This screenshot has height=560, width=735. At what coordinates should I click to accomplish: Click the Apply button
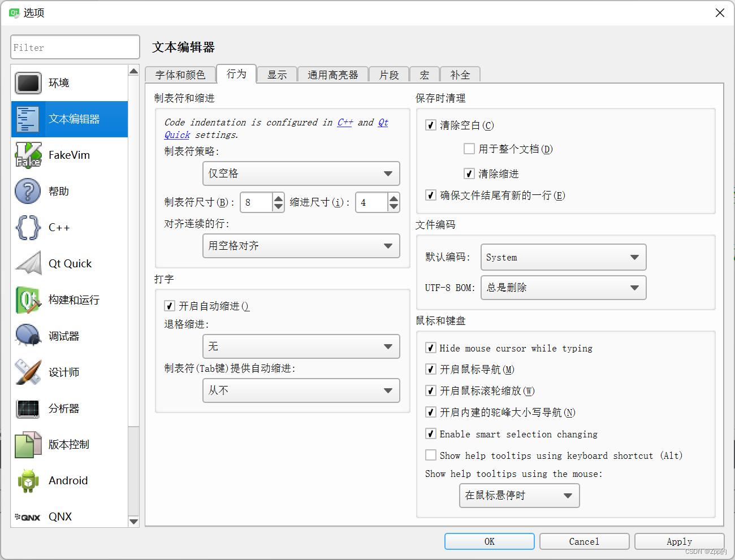tap(679, 541)
